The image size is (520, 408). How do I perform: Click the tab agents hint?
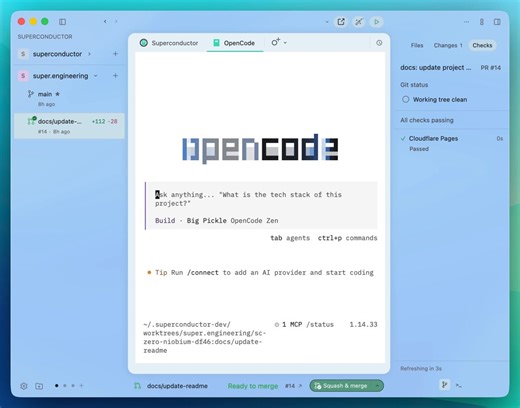[x=290, y=238]
